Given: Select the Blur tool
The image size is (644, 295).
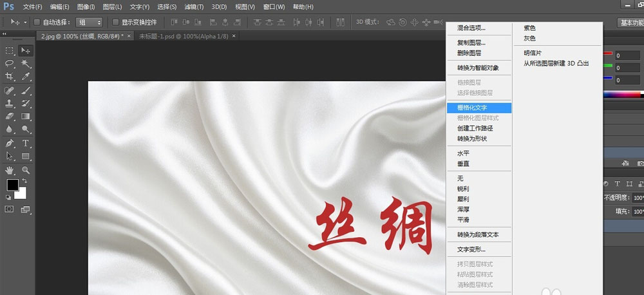Looking at the screenshot, I should [10, 129].
